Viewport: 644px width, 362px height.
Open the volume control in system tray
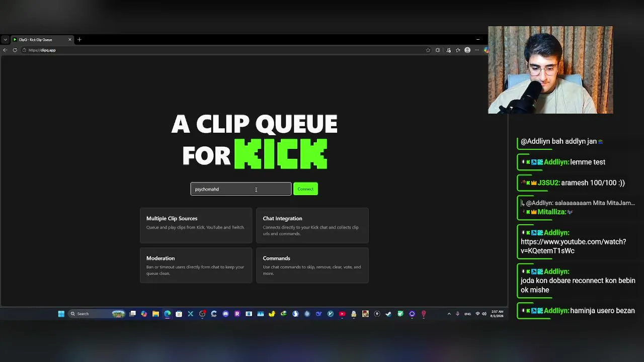[484, 314]
